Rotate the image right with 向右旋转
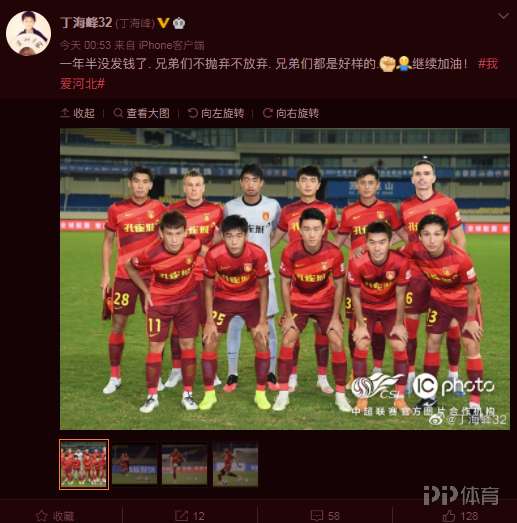The image size is (517, 523). pos(291,113)
